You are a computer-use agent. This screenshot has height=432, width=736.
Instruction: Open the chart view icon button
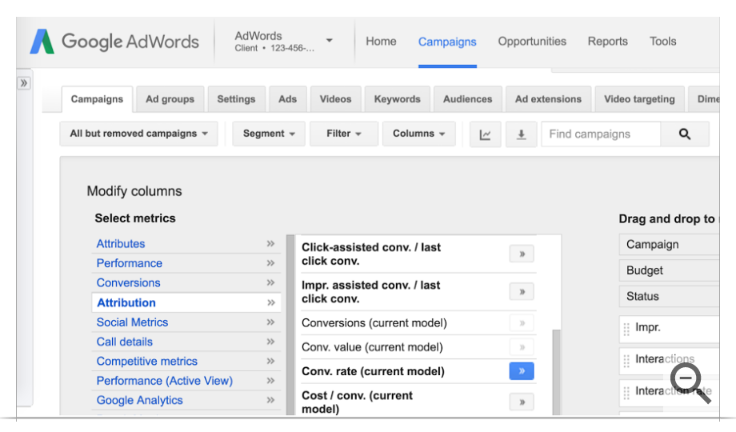point(485,134)
